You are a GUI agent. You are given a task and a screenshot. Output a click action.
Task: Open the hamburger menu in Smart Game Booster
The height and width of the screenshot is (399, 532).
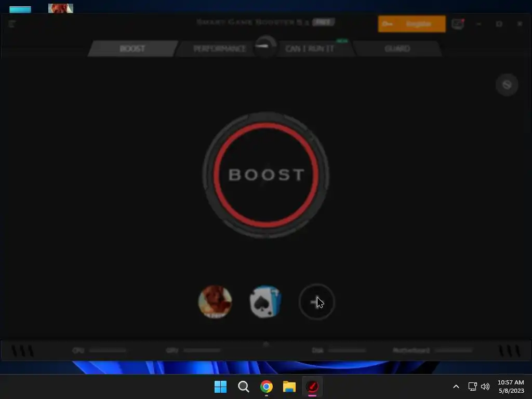point(12,24)
